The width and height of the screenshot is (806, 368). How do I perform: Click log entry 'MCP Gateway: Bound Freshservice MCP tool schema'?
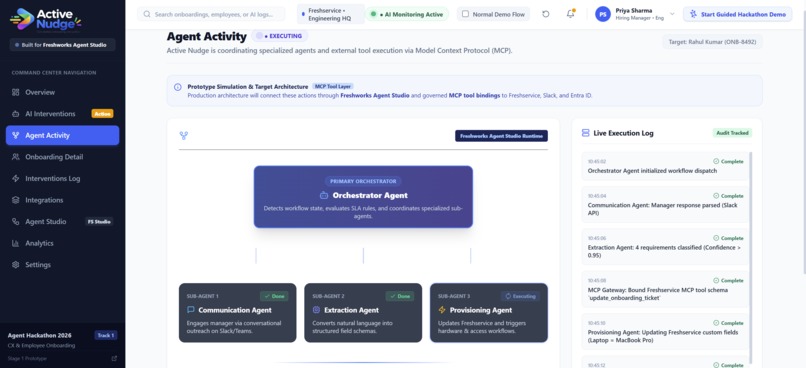click(x=665, y=289)
